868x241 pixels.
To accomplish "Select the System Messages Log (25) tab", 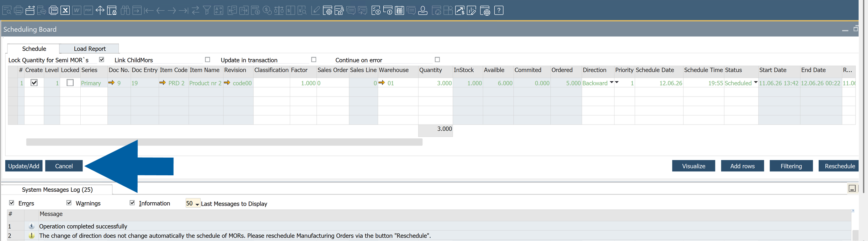I will 57,190.
